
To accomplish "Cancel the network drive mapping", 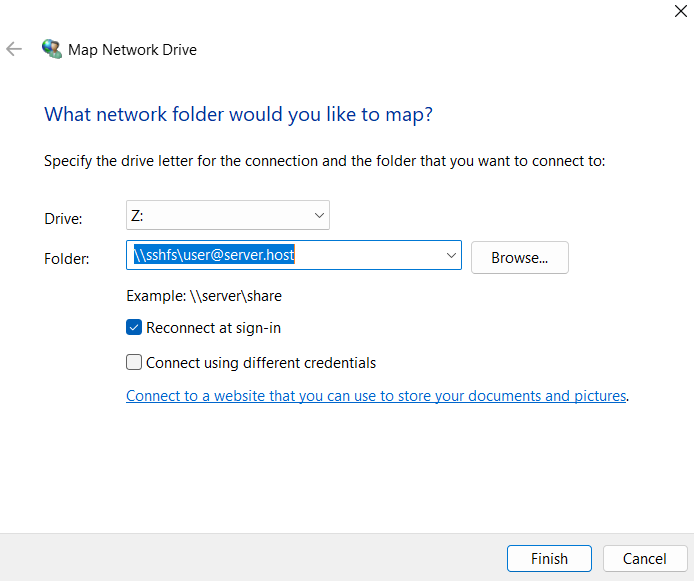I will (645, 558).
